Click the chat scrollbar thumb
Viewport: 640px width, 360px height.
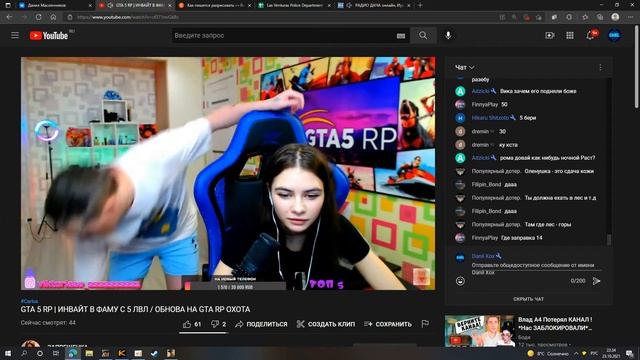(x=609, y=240)
